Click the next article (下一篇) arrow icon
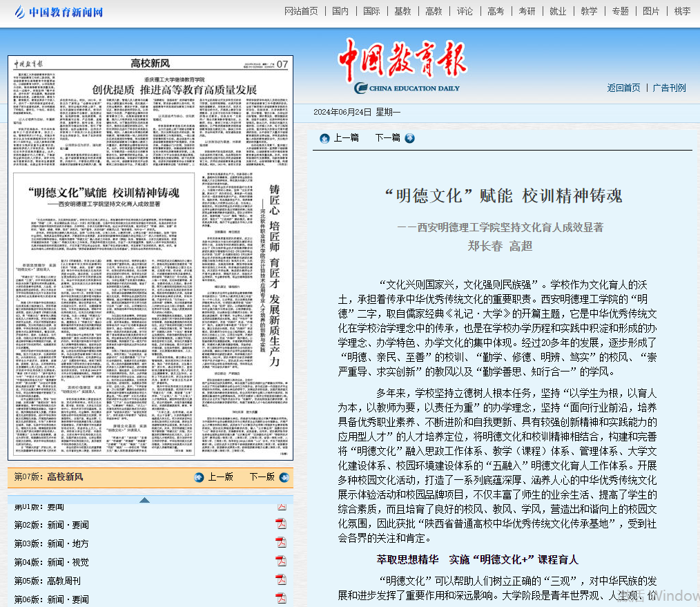 coord(410,138)
